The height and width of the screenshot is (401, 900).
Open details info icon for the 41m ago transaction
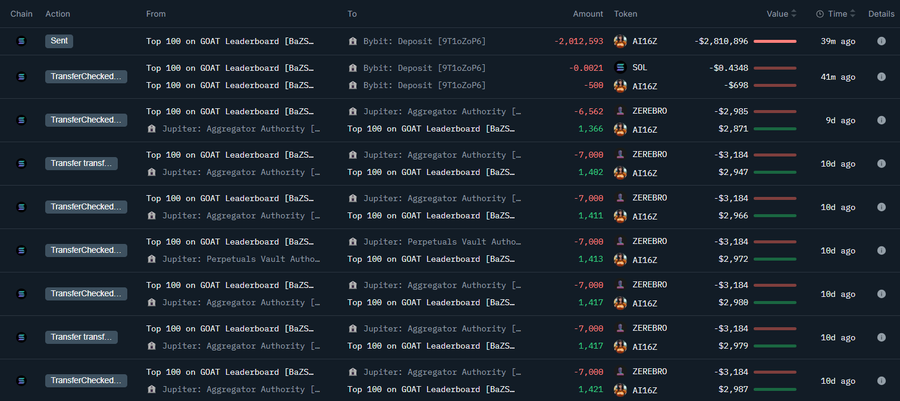coord(881,77)
